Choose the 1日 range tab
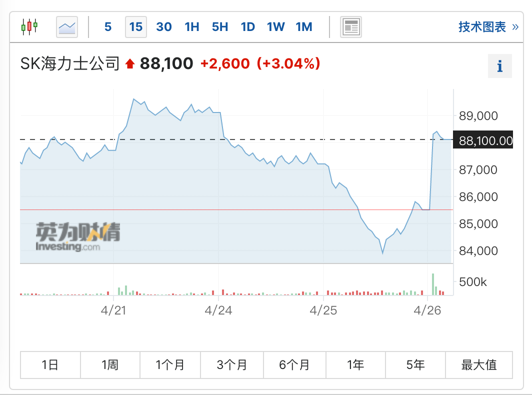The height and width of the screenshot is (395, 532). tap(50, 364)
